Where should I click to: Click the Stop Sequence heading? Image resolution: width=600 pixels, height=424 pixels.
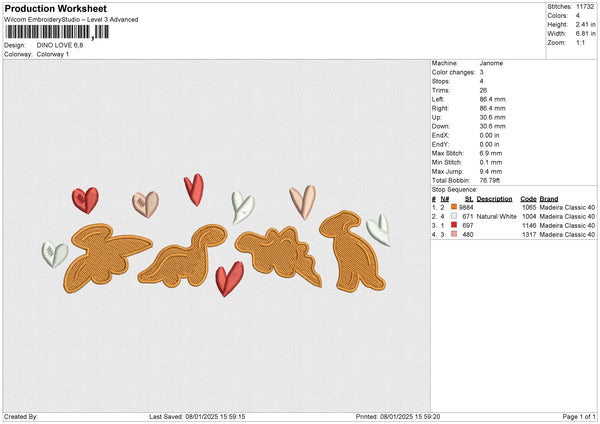pos(455,190)
